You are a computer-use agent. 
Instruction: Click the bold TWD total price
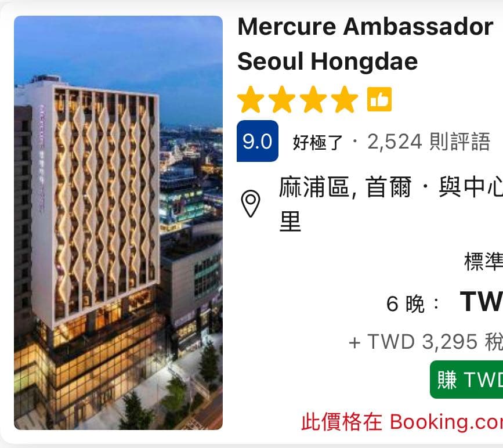[x=482, y=301]
